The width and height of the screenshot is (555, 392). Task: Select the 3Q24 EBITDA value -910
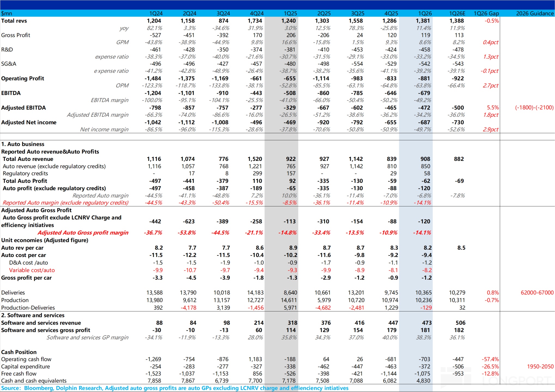223,93
